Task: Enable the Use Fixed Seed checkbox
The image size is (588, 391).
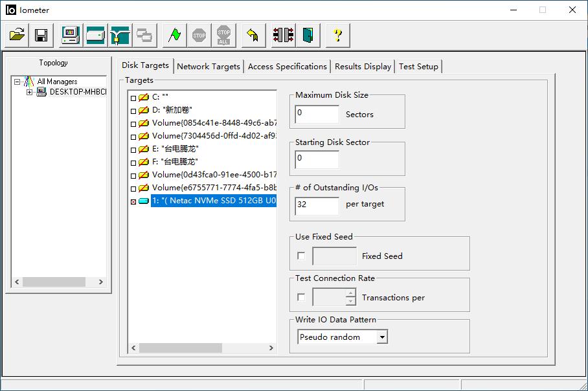Action: 300,256
